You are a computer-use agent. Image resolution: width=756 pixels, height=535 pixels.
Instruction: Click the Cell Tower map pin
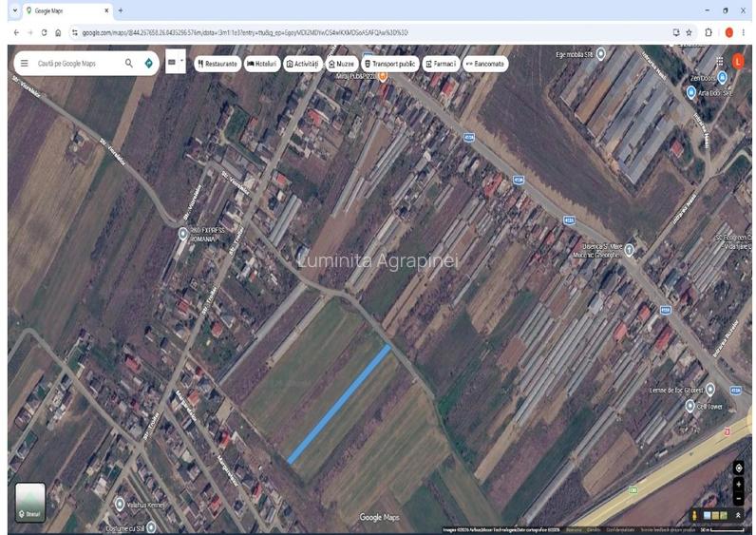pyautogui.click(x=690, y=406)
